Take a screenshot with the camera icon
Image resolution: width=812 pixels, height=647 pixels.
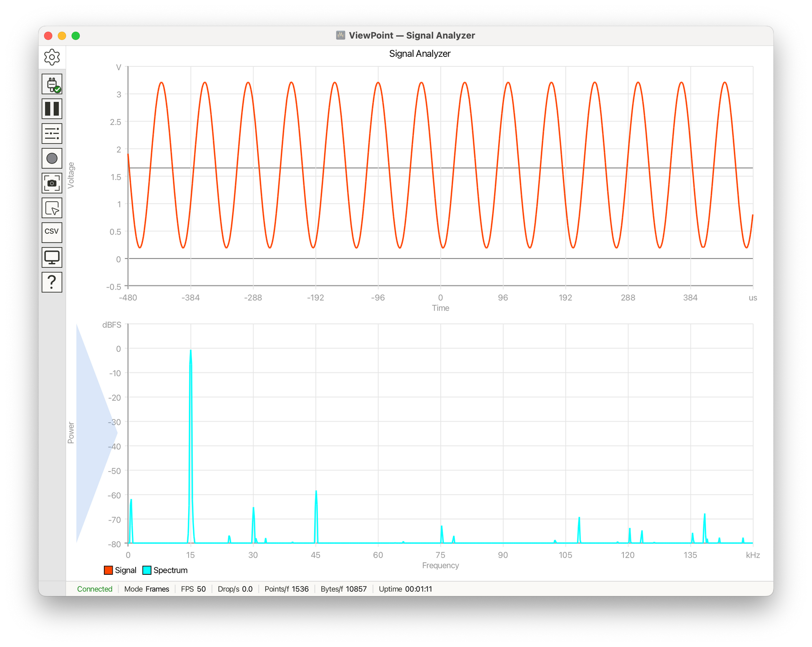click(x=52, y=183)
